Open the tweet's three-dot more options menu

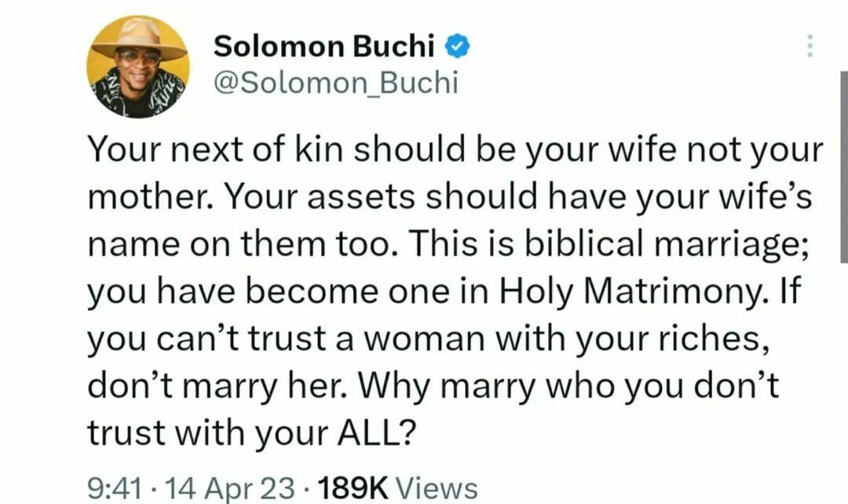[x=811, y=47]
